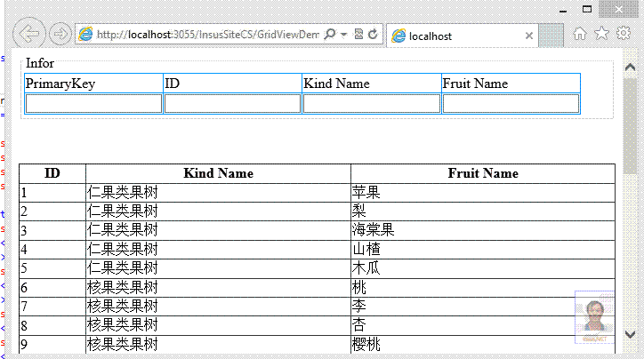Click ID cell 9 in the grid
Viewport: 644px width, 359px height.
click(52, 344)
